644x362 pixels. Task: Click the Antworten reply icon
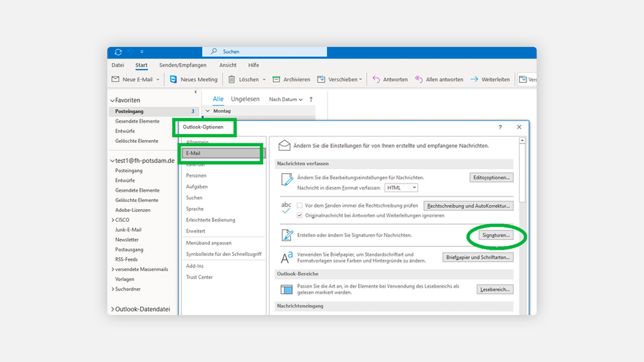pos(376,79)
